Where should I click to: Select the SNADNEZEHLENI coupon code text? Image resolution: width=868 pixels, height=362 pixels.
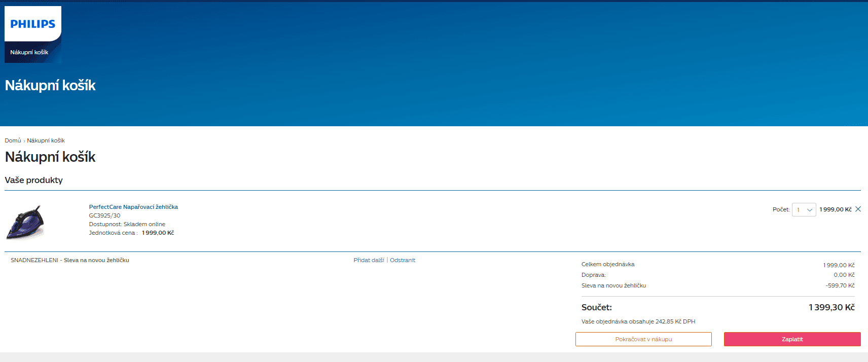pos(34,260)
